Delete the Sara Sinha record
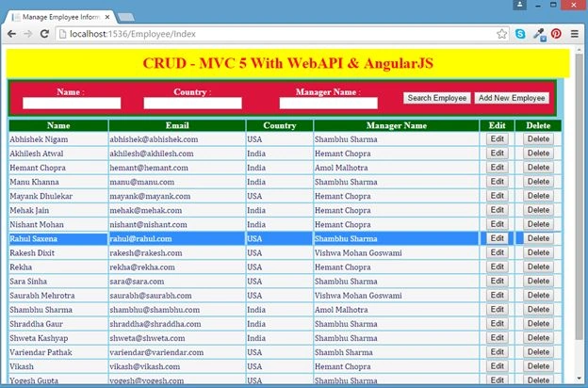This screenshot has width=588, height=388. pyautogui.click(x=538, y=282)
